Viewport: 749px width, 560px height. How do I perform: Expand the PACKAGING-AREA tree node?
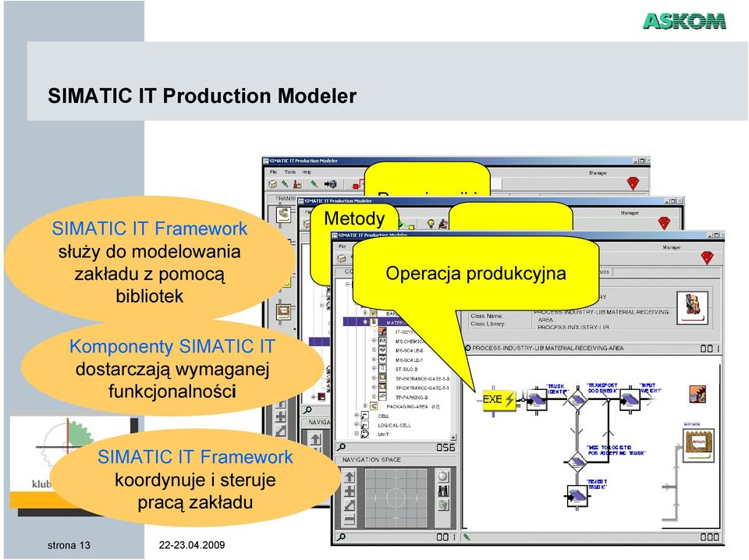pyautogui.click(x=365, y=406)
